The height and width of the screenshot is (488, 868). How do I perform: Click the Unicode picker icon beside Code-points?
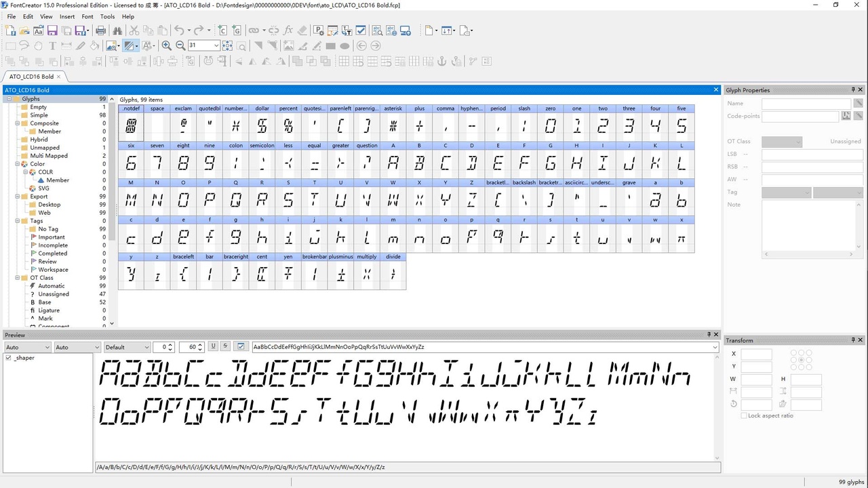click(x=846, y=116)
